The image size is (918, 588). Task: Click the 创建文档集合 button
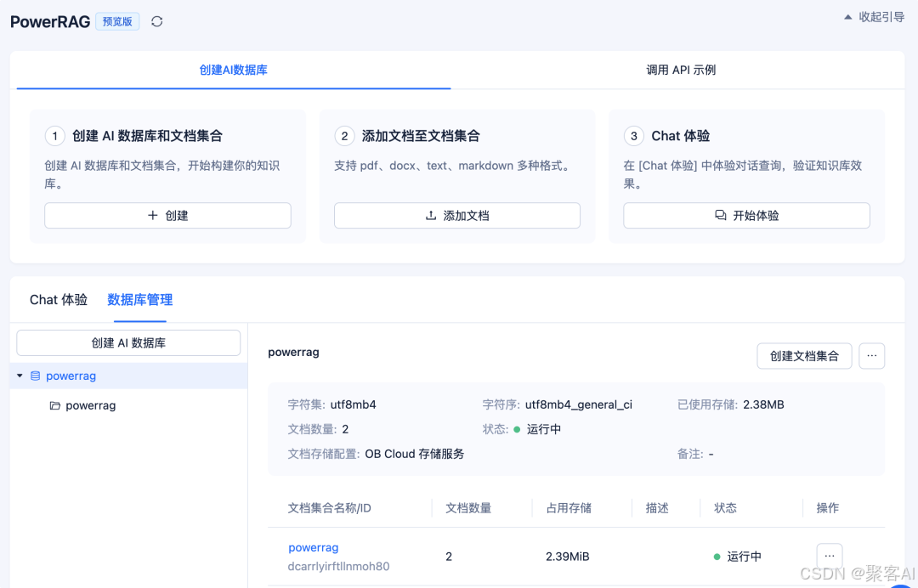[x=804, y=356]
